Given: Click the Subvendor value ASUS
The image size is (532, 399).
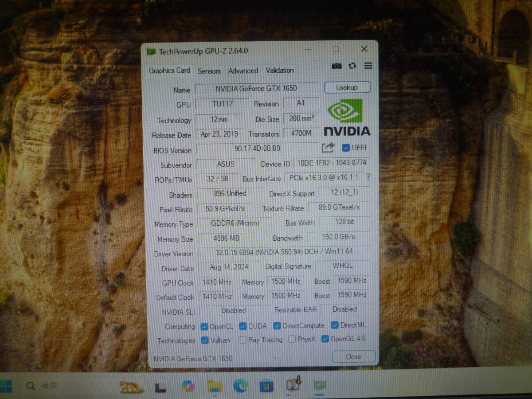Looking at the screenshot, I should (226, 164).
